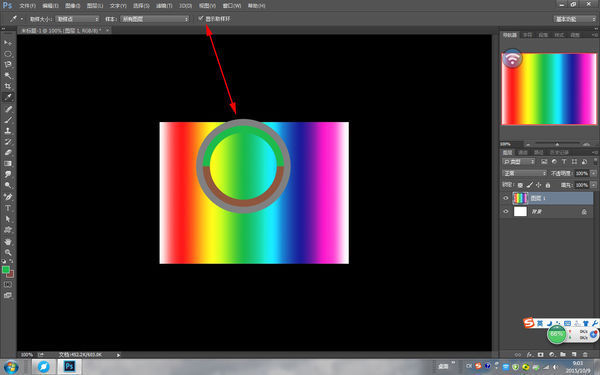This screenshot has width=600, height=375.
Task: Toggle the show sampling ring checkbox
Action: [x=201, y=18]
